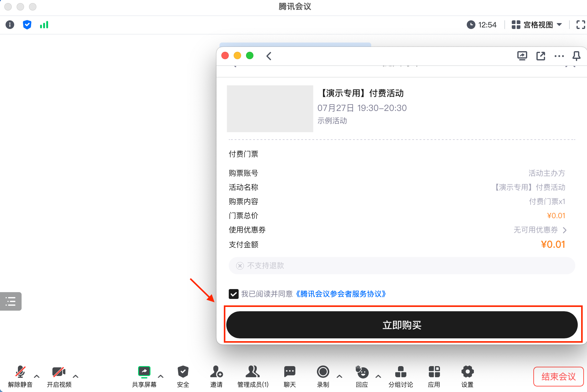Close the app popup with red button
The width and height of the screenshot is (587, 392).
pos(225,55)
